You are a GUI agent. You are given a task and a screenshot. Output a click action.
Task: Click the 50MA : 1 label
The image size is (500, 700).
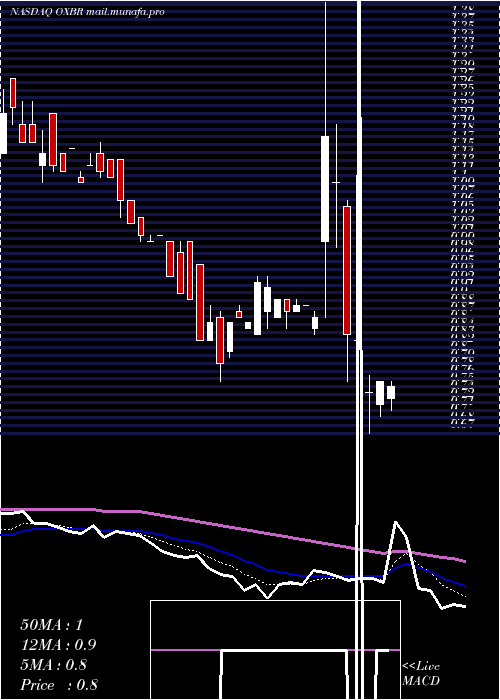tap(52, 625)
